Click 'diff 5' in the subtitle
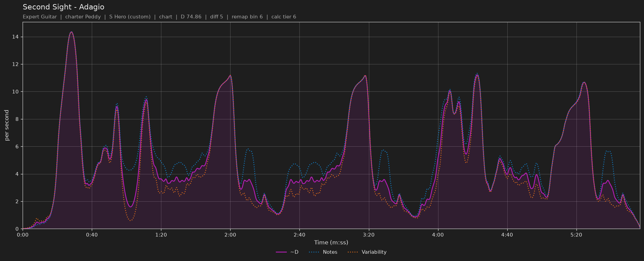The height and width of the screenshot is (261, 644). coord(217,17)
